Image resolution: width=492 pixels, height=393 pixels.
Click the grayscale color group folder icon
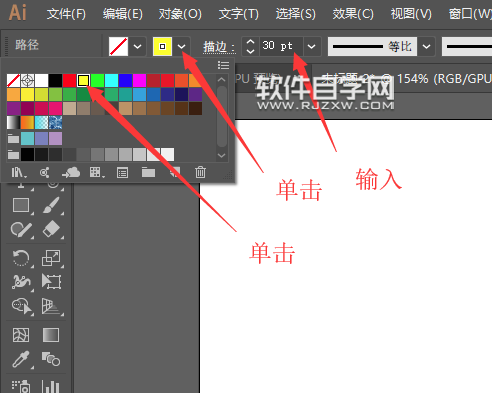(13, 154)
